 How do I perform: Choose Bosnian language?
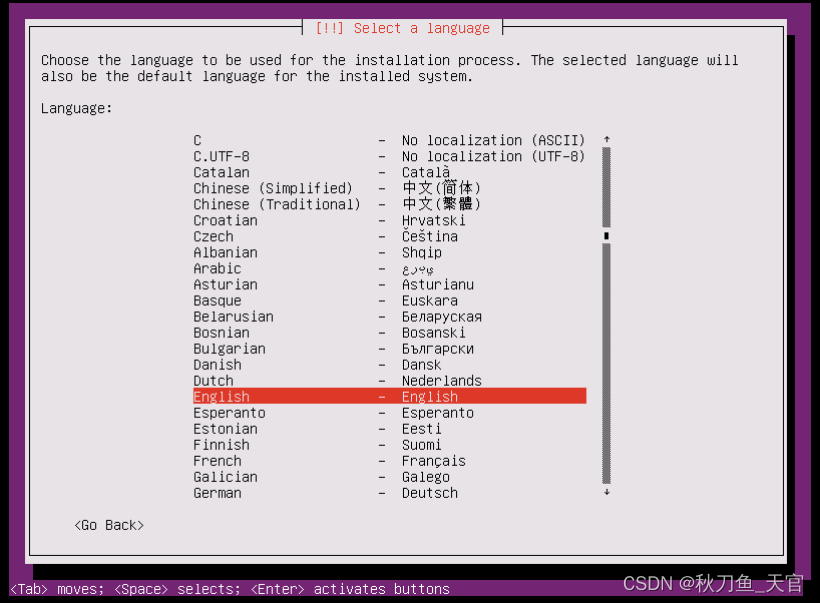point(390,333)
